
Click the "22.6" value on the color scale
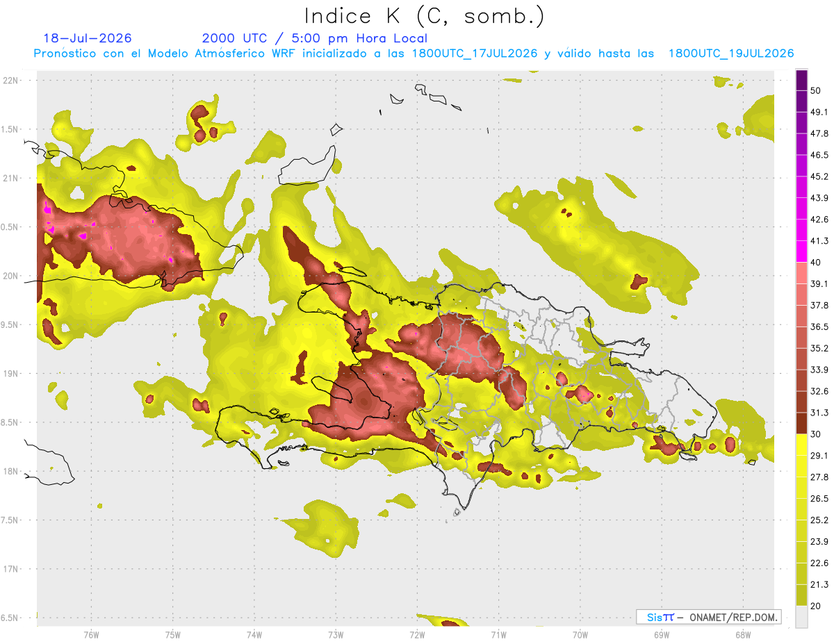pyautogui.click(x=820, y=563)
